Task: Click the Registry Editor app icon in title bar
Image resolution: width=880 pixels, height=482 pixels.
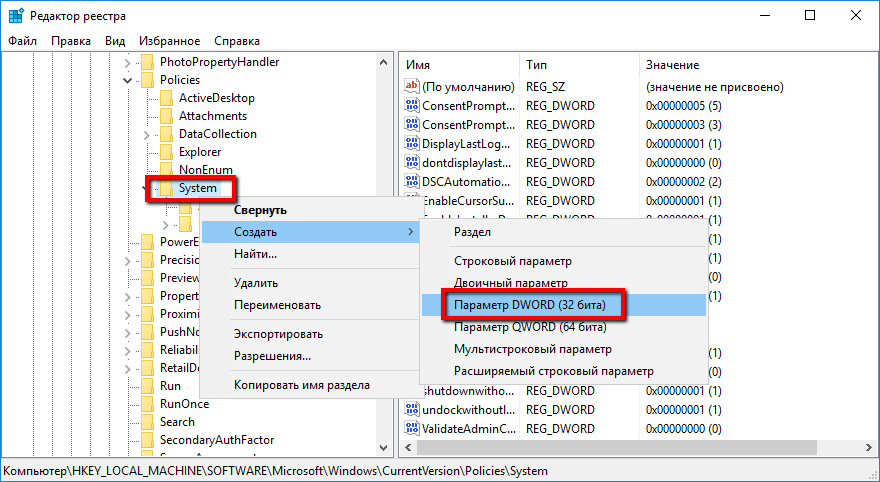Action: click(16, 15)
